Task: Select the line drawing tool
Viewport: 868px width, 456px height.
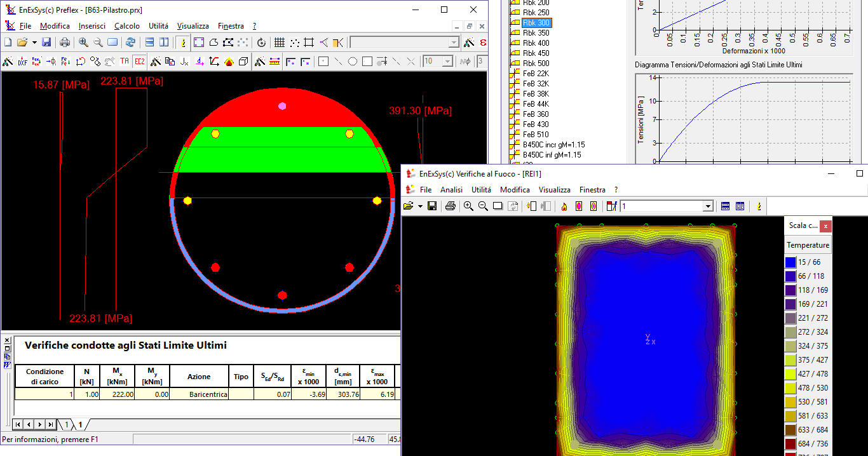Action: [337, 62]
